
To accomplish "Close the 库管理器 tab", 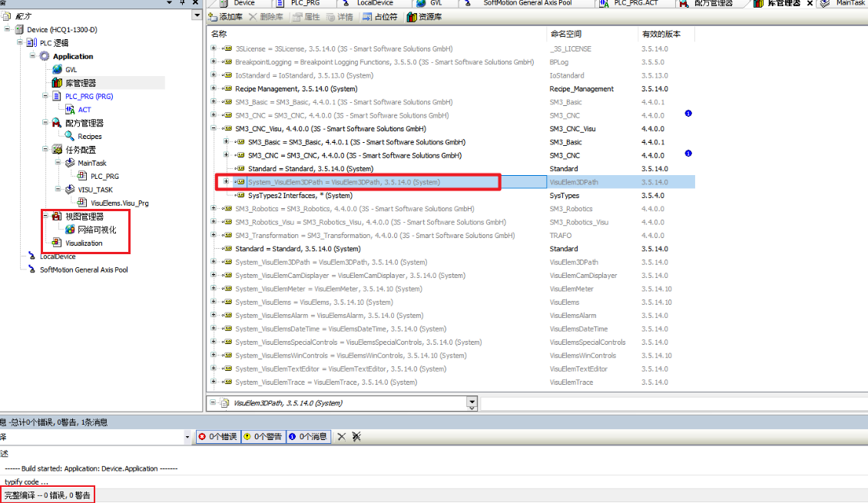I will click(x=810, y=3).
